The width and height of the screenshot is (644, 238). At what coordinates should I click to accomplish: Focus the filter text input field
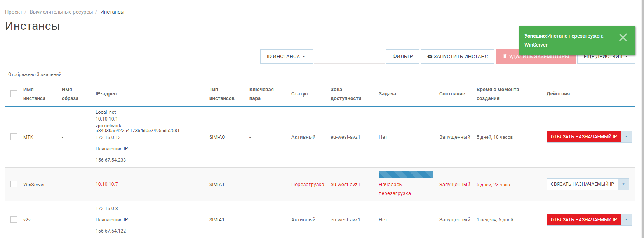click(x=349, y=57)
